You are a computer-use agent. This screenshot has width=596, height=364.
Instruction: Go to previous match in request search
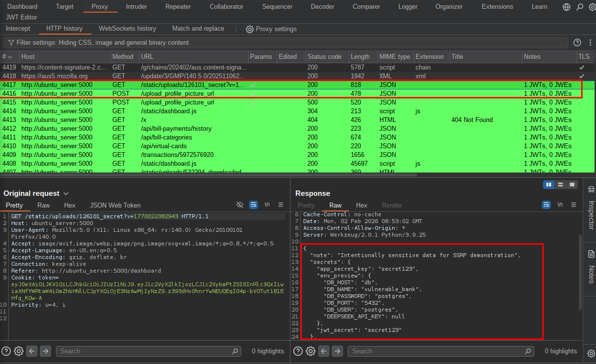click(32, 351)
